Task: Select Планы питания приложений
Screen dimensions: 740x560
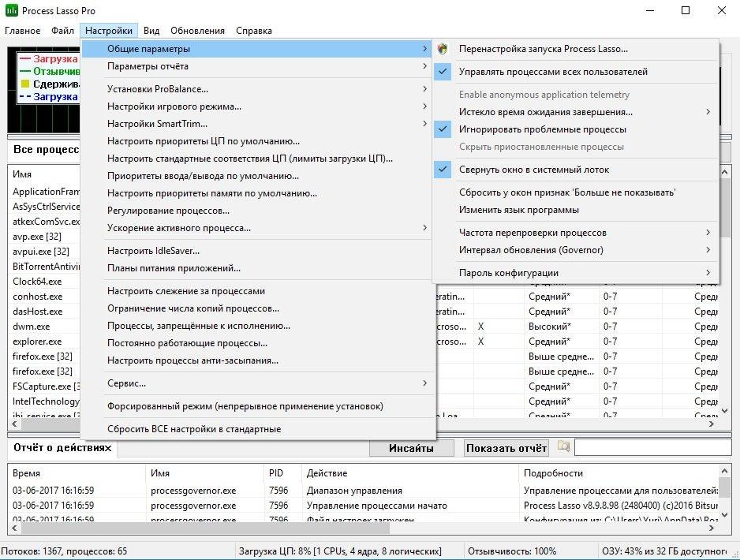Action: point(258,268)
